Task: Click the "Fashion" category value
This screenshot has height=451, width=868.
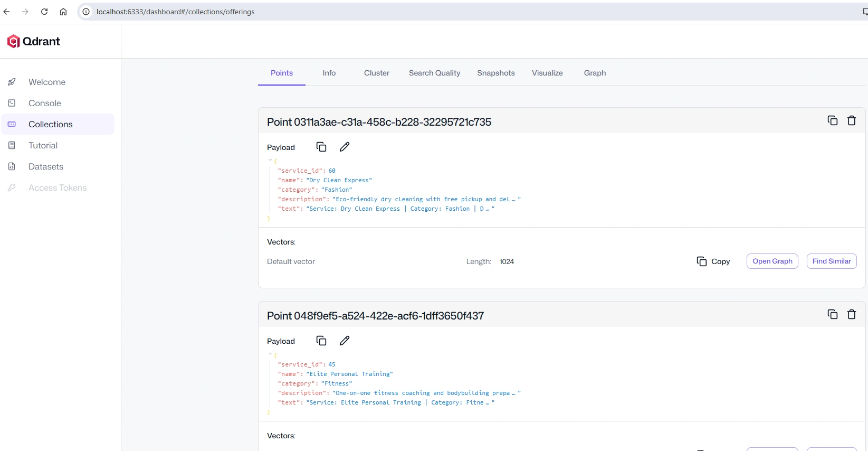Action: (x=337, y=190)
